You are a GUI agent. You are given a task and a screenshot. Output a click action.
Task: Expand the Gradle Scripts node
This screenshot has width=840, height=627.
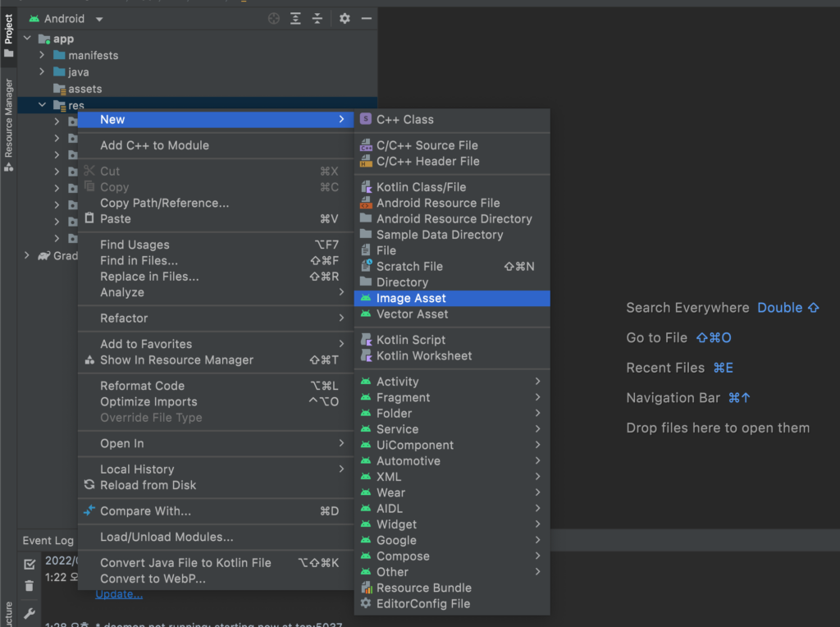pos(28,256)
